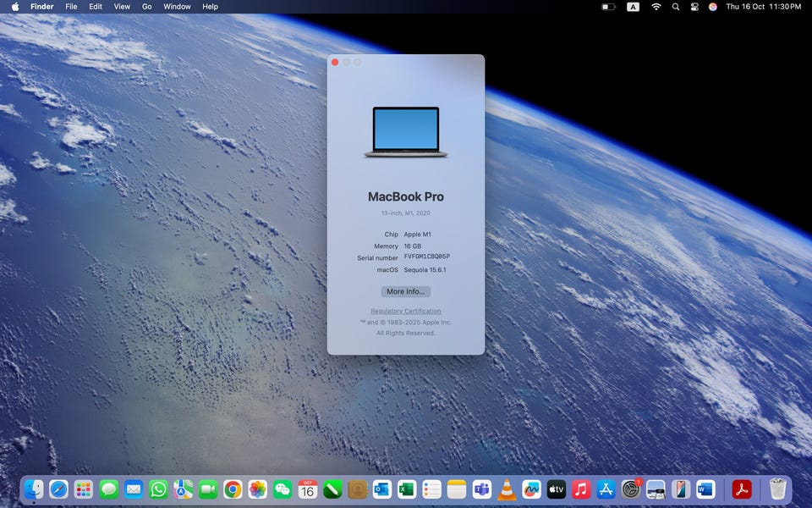Open Control Center from menu bar
Viewport: 812px width, 508px height.
tap(694, 7)
